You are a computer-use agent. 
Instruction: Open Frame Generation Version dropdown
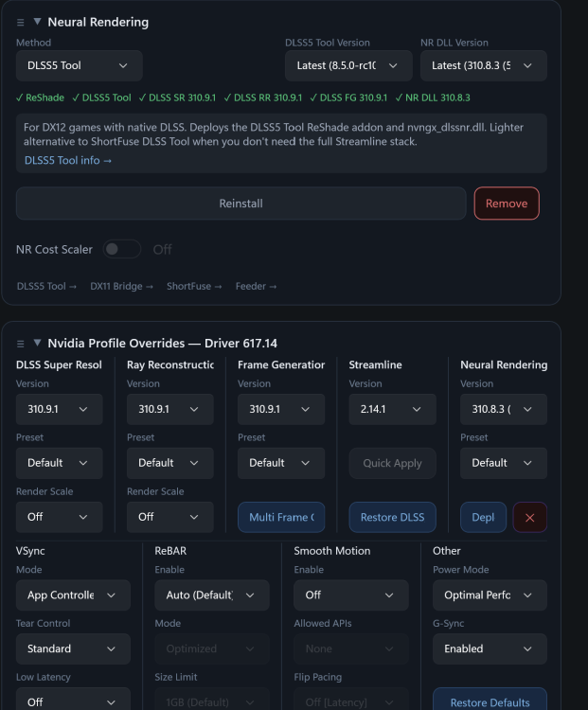point(281,409)
